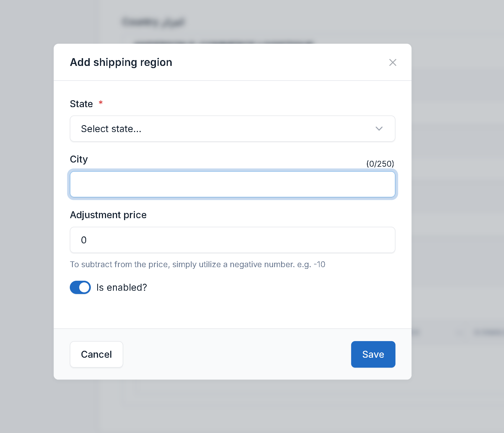Focus the City text input
The height and width of the screenshot is (433, 504).
(232, 184)
